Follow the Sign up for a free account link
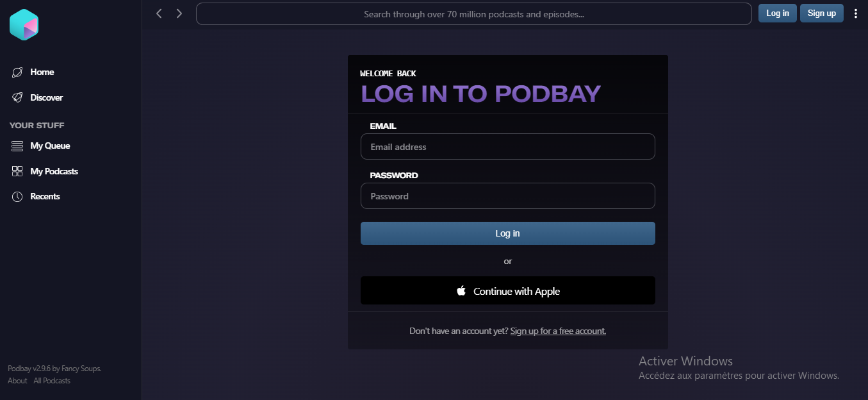The image size is (868, 400). [558, 331]
